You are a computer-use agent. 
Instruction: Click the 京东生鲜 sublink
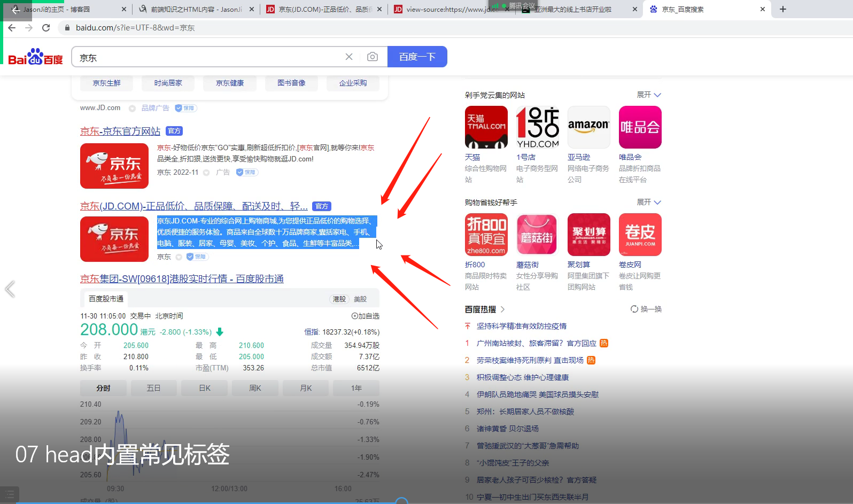click(x=106, y=83)
